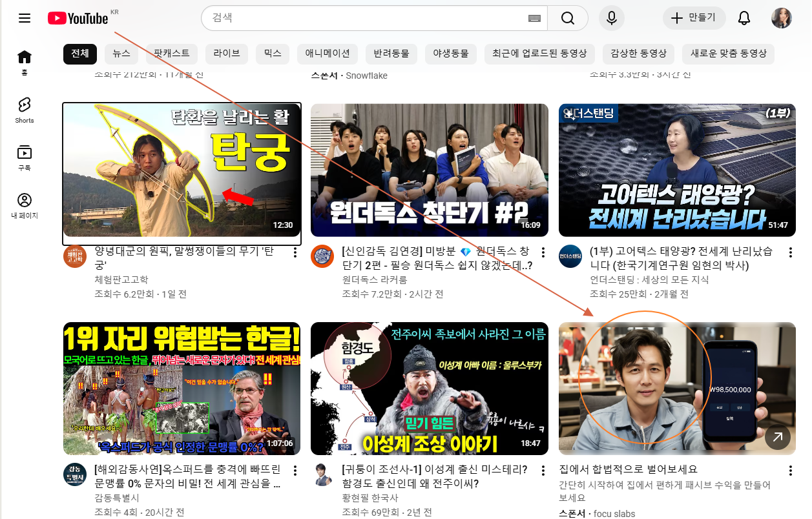Open the on-screen keyboard icon in search box

pyautogui.click(x=534, y=18)
